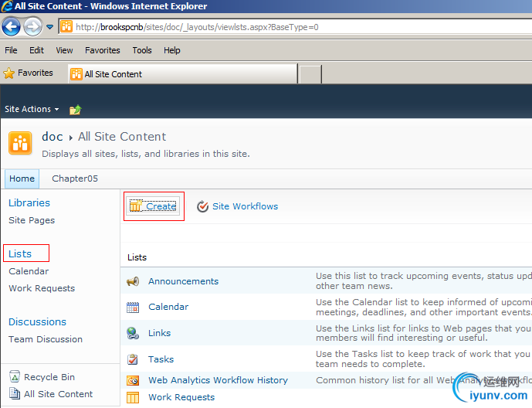Open the File menu
The height and width of the screenshot is (408, 532).
[x=11, y=50]
